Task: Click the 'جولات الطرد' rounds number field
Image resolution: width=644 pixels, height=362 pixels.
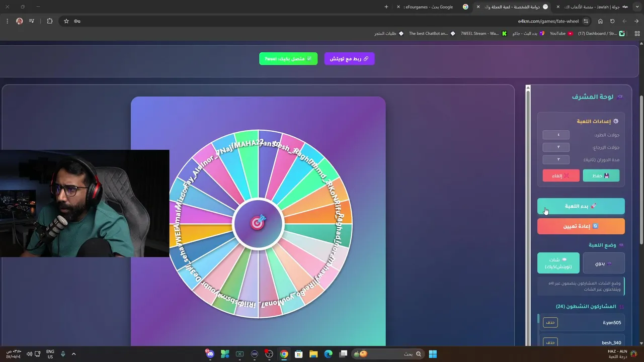Action: (556, 135)
